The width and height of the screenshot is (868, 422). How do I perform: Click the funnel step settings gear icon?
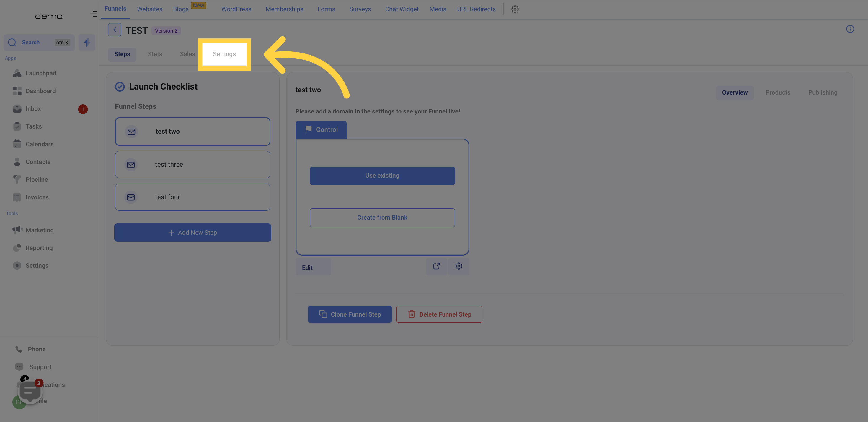pos(458,266)
